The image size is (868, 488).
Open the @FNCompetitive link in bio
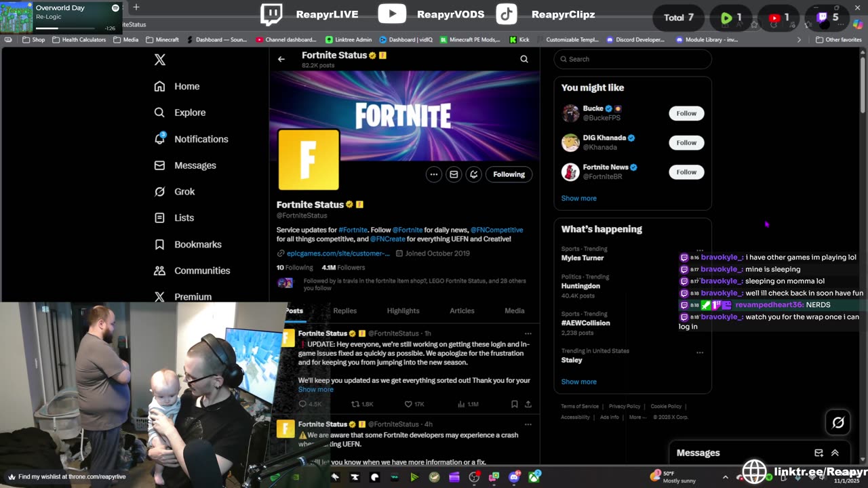[496, 230]
